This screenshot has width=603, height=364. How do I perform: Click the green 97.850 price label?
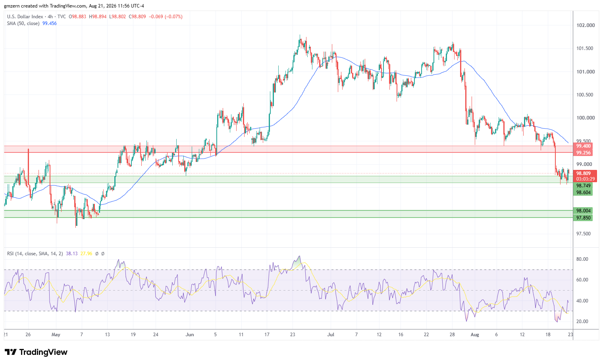[x=583, y=218]
